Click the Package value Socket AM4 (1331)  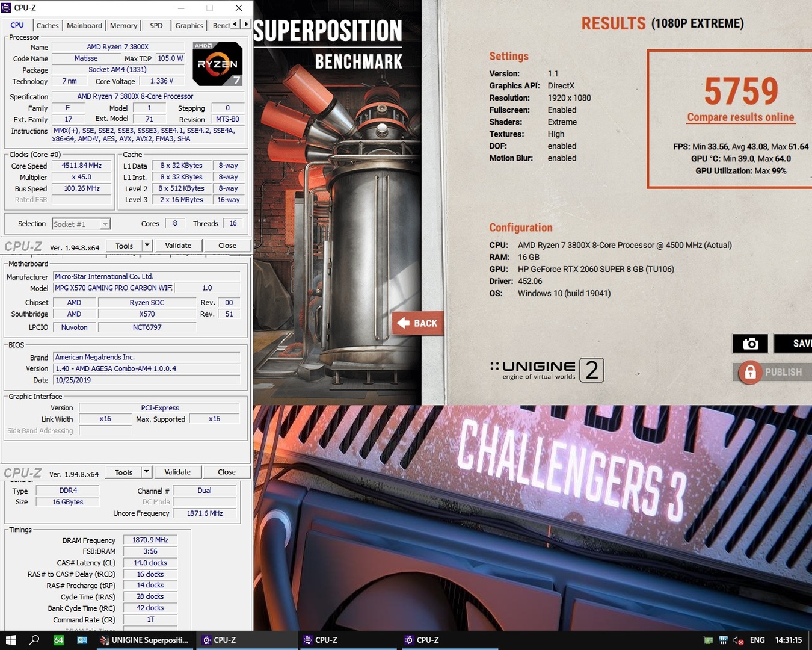(x=118, y=70)
